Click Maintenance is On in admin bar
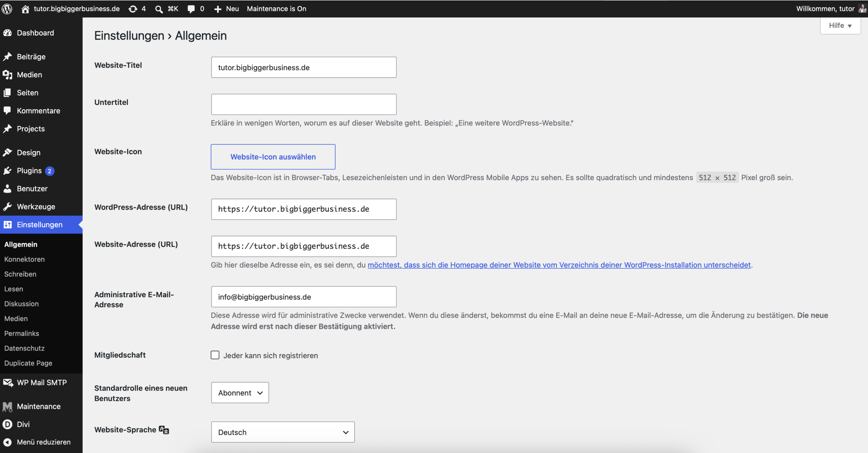 point(276,9)
